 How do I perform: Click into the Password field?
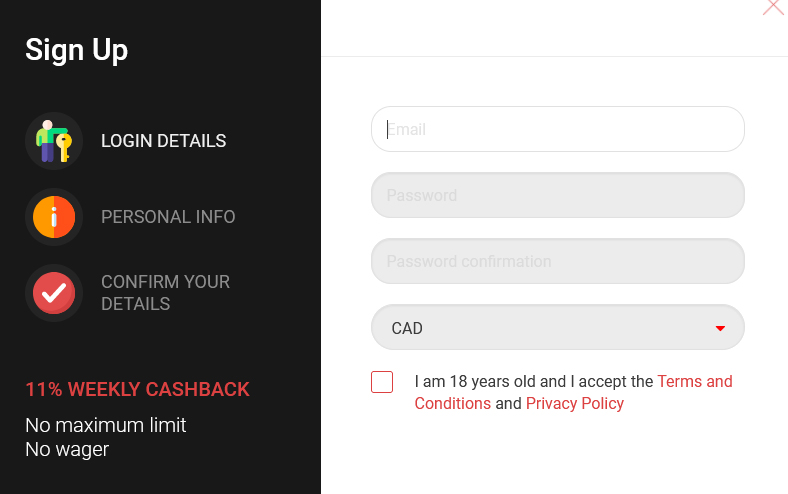tap(558, 195)
